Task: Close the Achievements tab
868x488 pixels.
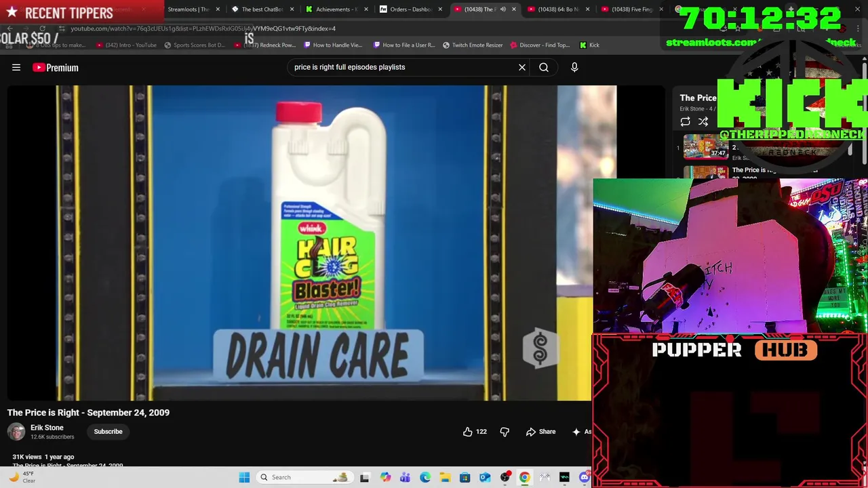Action: click(366, 9)
